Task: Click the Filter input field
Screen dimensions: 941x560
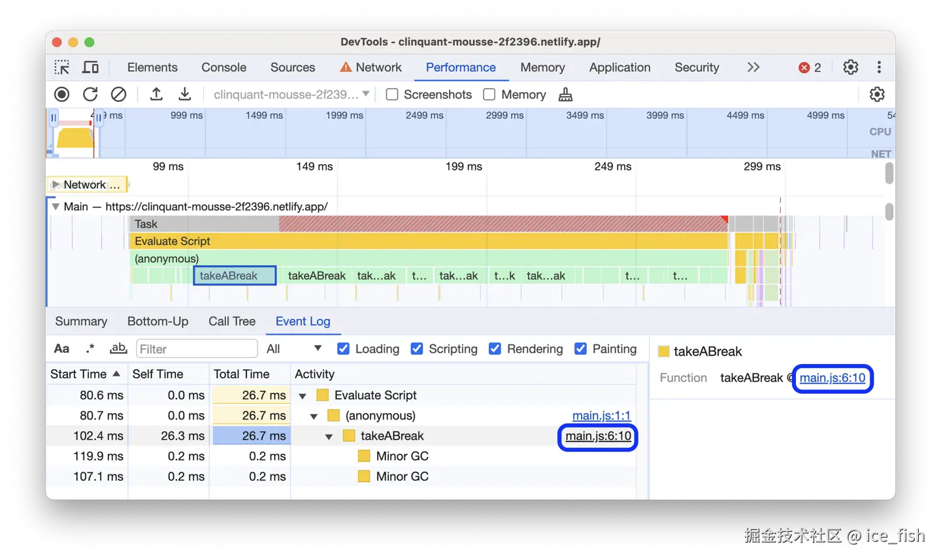Action: click(197, 349)
